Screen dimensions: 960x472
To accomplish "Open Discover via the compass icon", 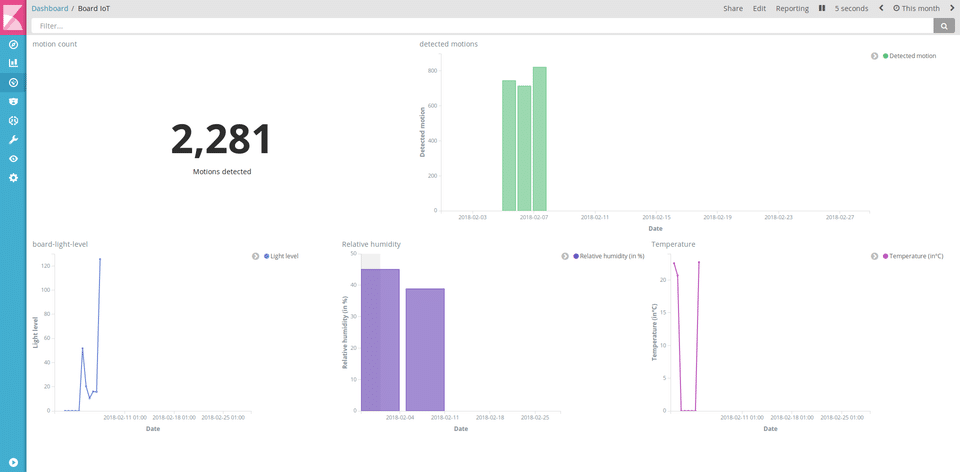I will coord(13,45).
